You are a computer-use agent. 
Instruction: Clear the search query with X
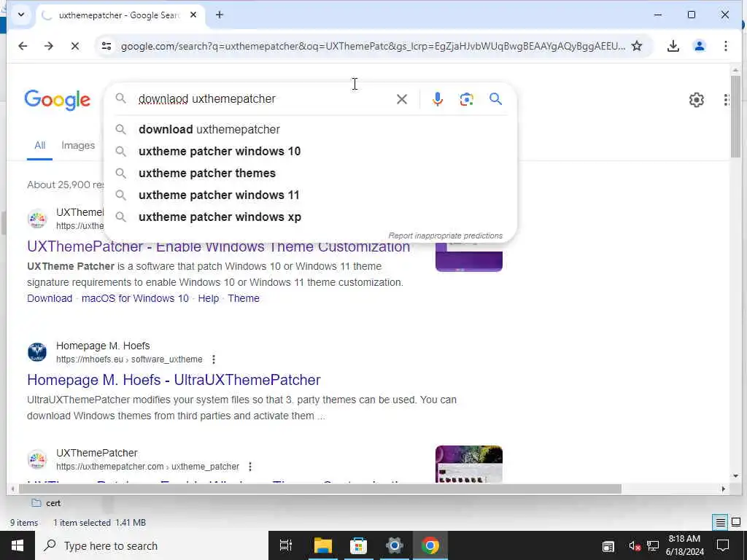tap(402, 99)
